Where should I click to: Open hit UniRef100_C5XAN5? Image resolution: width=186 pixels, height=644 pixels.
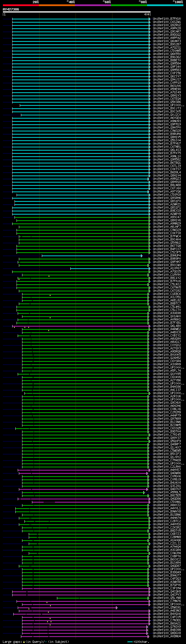tap(167, 51)
